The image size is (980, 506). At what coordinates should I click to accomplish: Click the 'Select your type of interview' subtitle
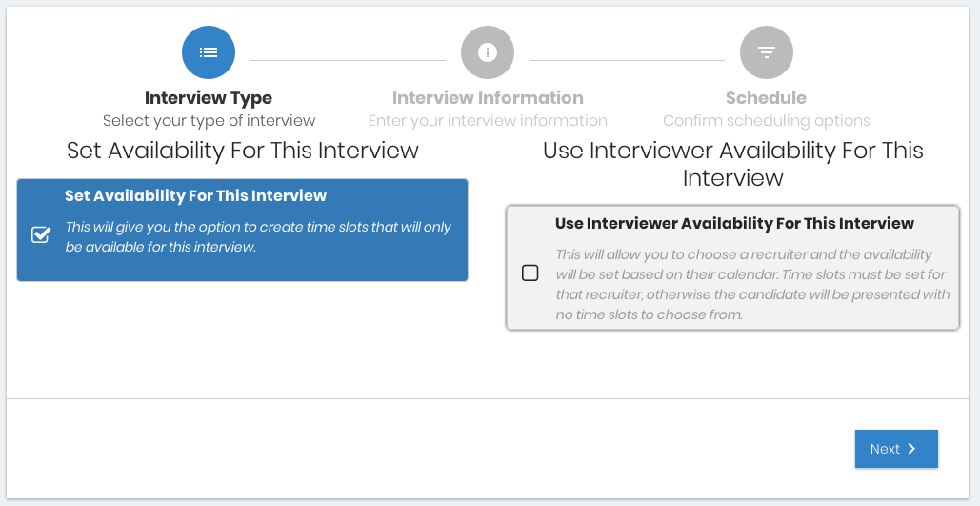click(209, 121)
